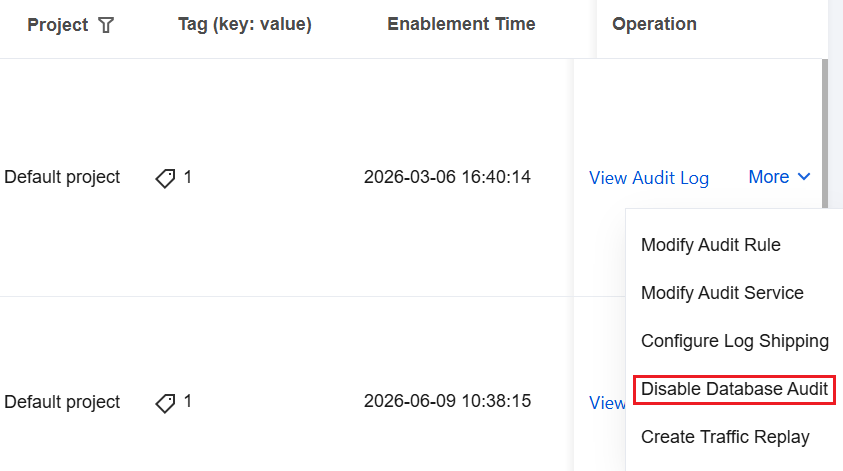Open Configure Log Shipping option

(x=734, y=341)
